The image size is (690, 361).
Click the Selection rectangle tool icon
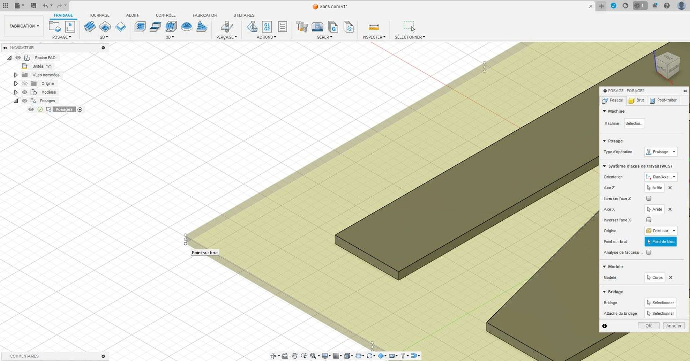409,27
